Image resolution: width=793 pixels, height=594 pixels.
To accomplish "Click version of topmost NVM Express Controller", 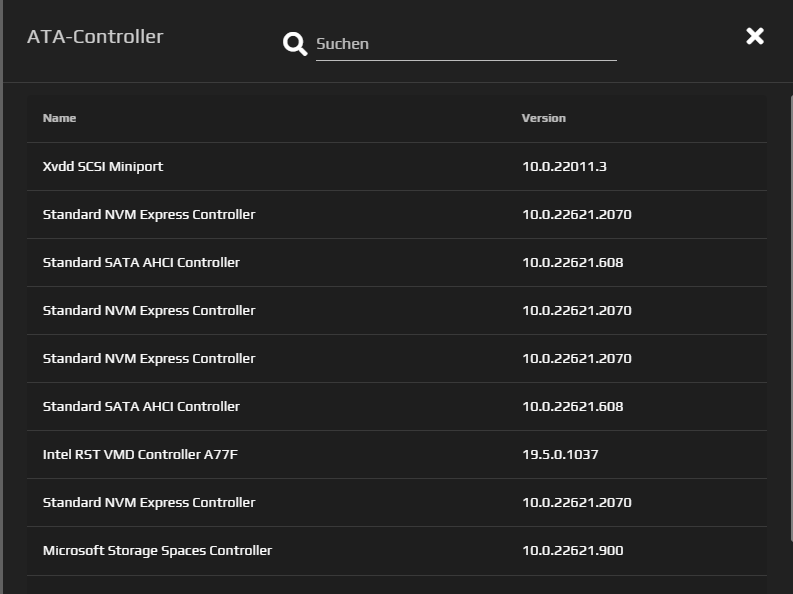I will (x=576, y=214).
